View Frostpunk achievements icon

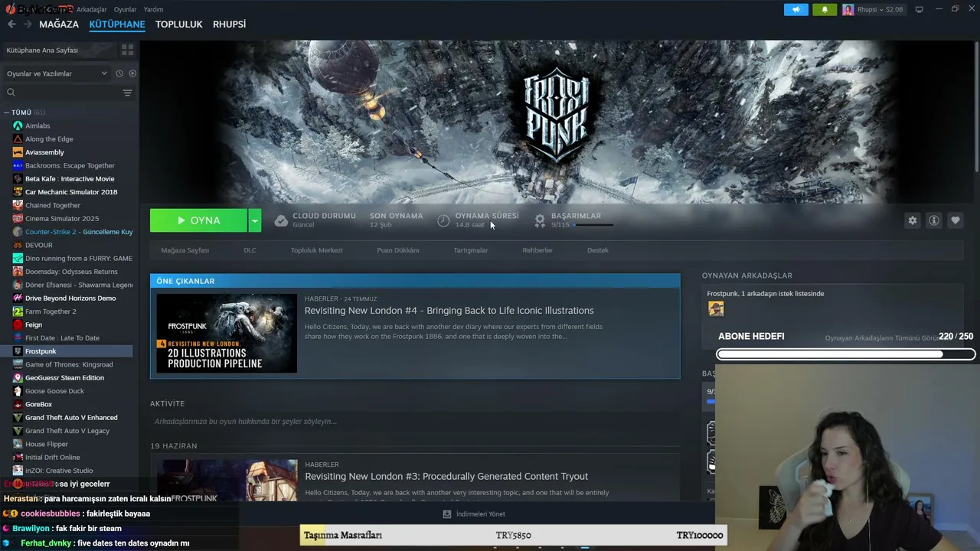(540, 220)
